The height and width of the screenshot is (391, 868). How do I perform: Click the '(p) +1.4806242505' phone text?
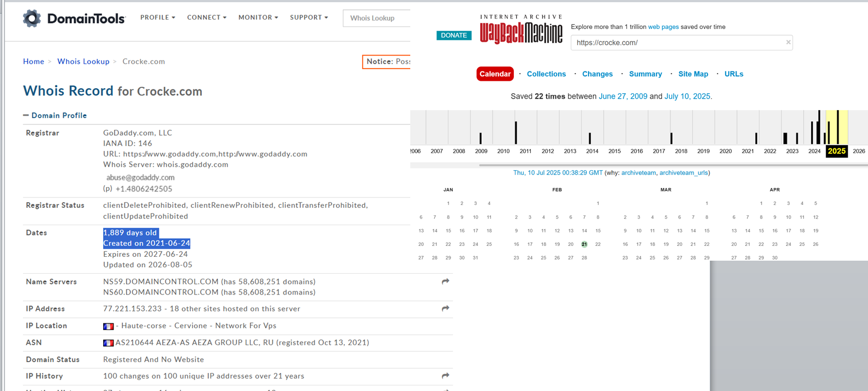pos(137,189)
